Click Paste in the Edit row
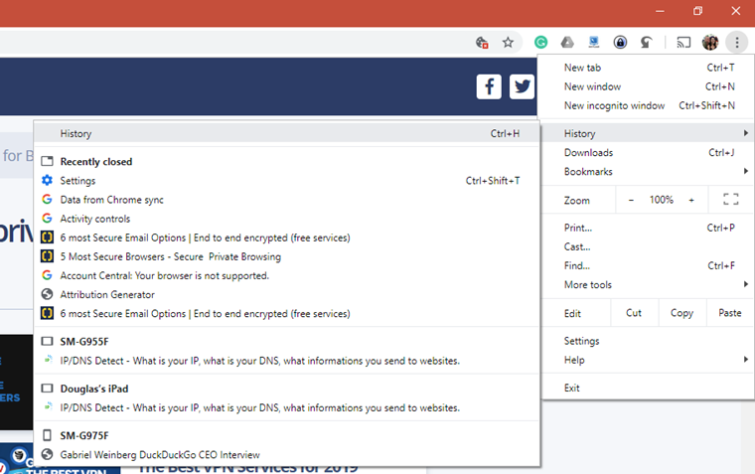The width and height of the screenshot is (755, 474). (x=730, y=313)
